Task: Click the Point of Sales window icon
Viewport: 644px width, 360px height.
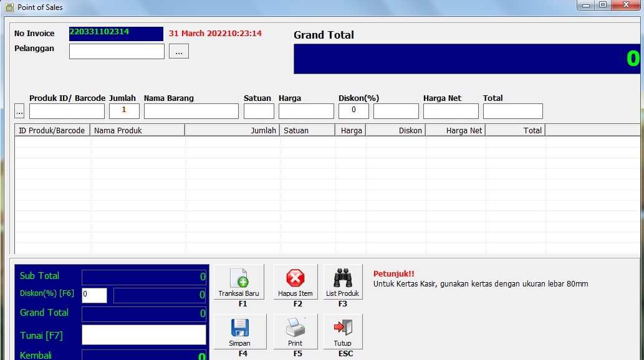Action: pyautogui.click(x=9, y=7)
